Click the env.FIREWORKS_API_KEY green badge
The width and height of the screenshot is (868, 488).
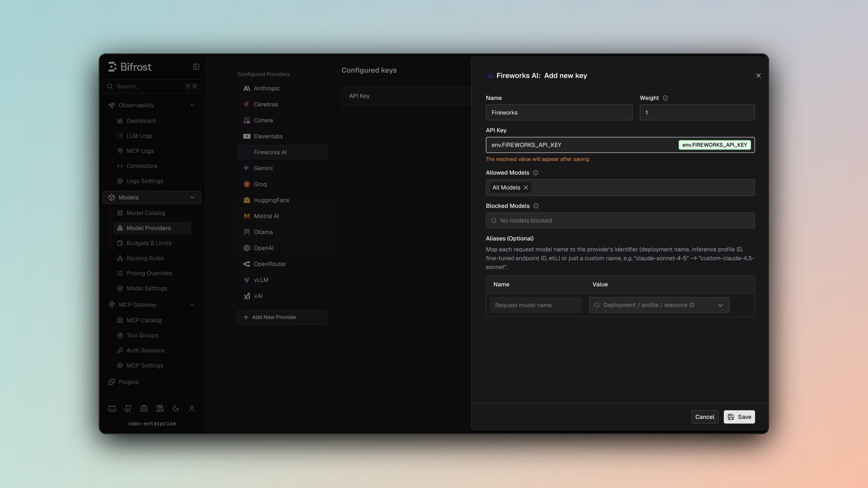715,145
